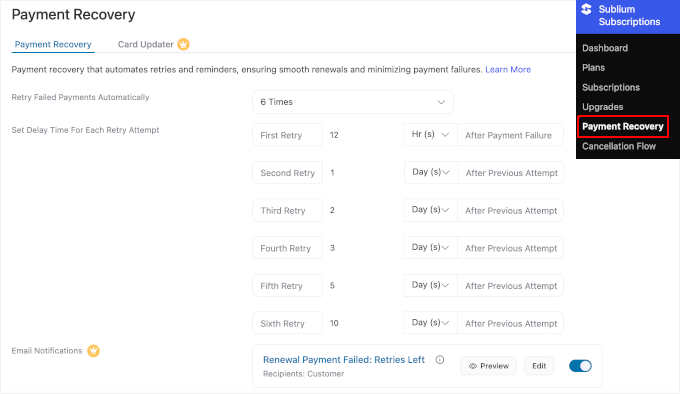Screen dimensions: 680x394
Task: Open the Second Retry Day(s) unit dropdown
Action: tap(431, 173)
